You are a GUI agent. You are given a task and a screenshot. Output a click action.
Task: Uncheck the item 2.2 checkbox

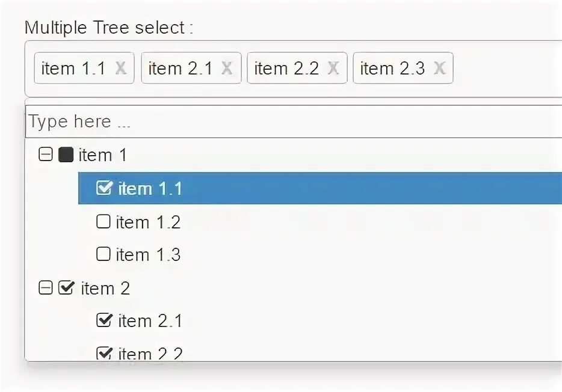(104, 353)
